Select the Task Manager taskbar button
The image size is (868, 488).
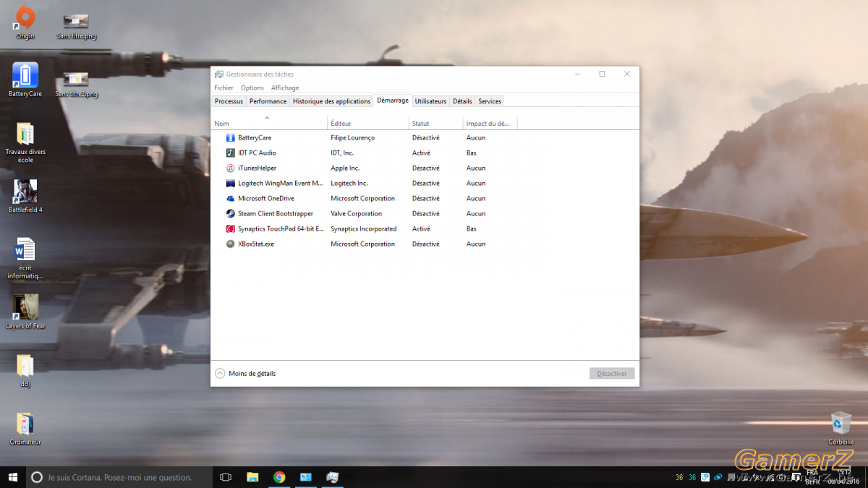333,477
